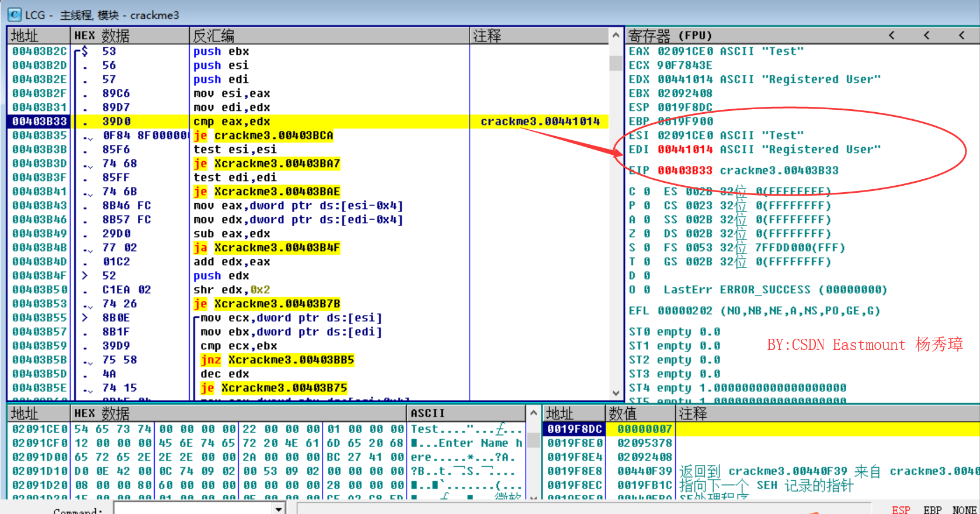Click the NONE button in status bar
This screenshot has height=514, width=980.
click(x=964, y=510)
